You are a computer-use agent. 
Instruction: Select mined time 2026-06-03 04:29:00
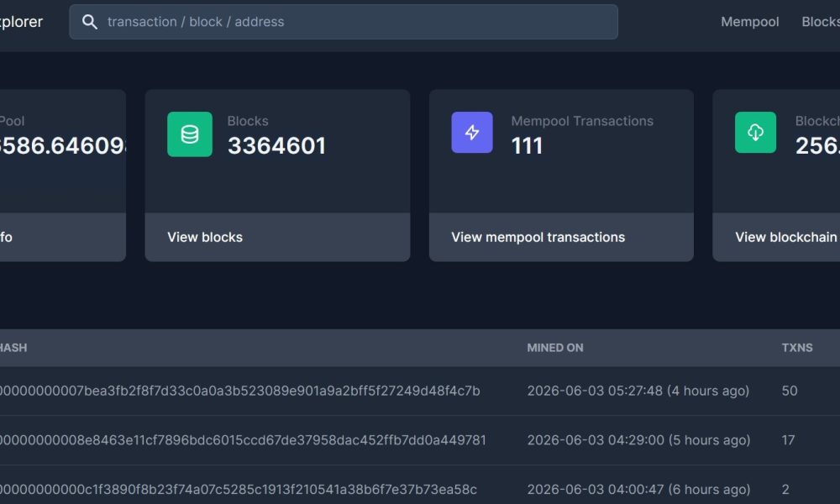(x=638, y=440)
